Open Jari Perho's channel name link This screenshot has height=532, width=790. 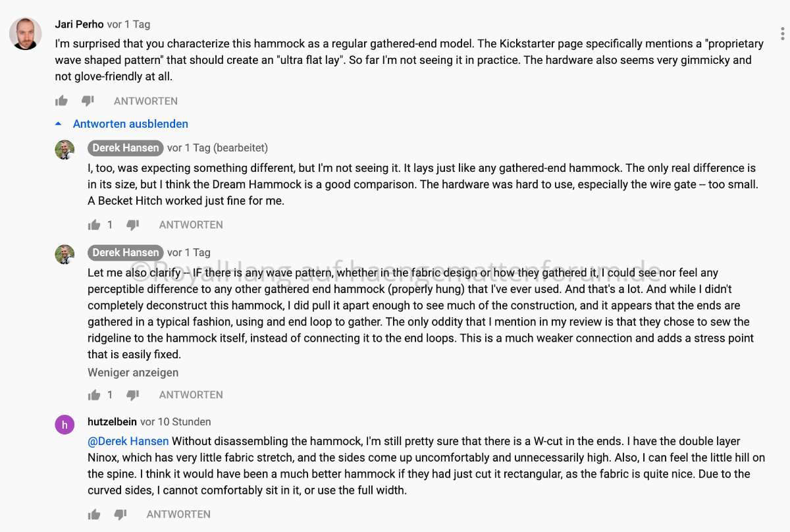(79, 24)
